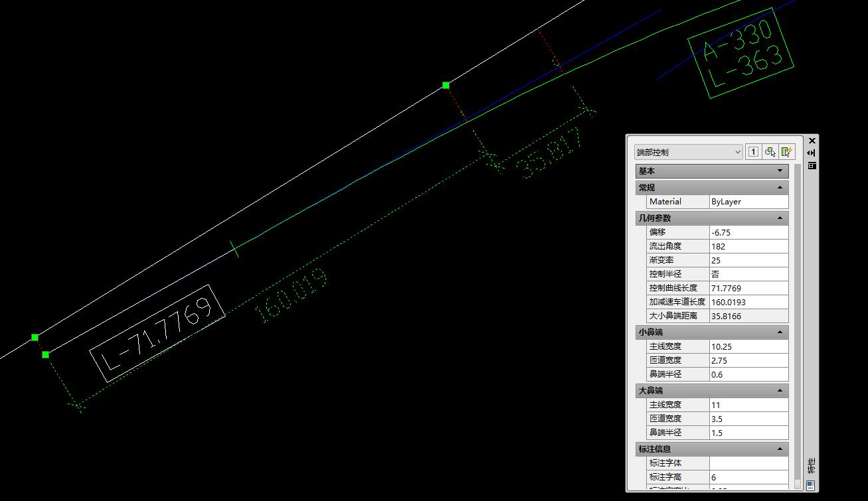Select the 控制半径 value field
Image resolution: width=868 pixels, height=501 pixels.
(748, 274)
